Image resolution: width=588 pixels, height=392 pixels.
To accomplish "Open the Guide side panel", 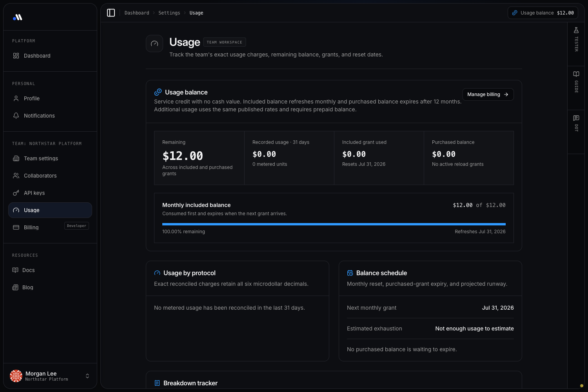I will tap(576, 88).
